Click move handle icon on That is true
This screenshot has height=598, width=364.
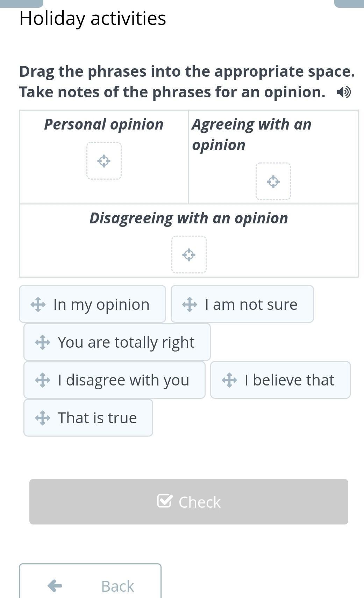(x=42, y=418)
